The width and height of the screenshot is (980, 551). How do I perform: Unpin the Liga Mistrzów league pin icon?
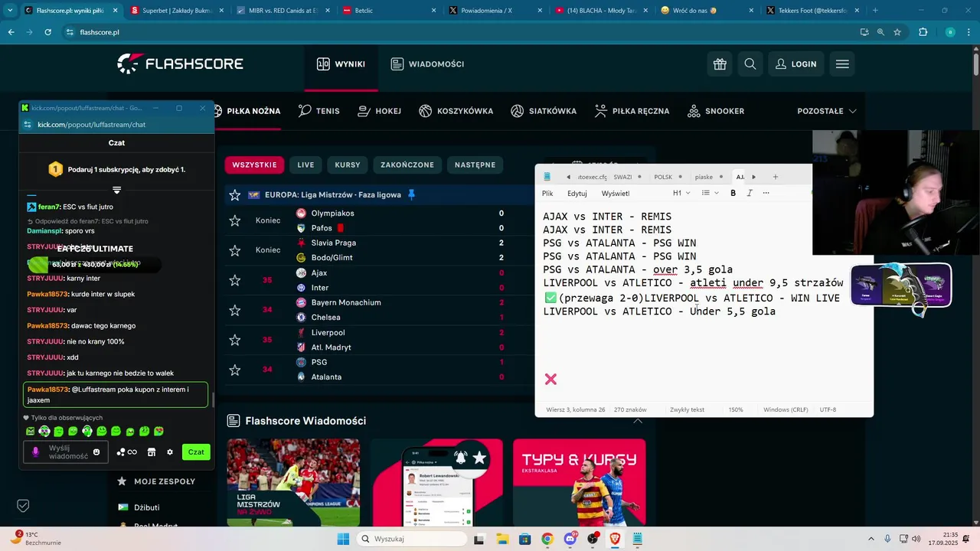click(x=411, y=195)
